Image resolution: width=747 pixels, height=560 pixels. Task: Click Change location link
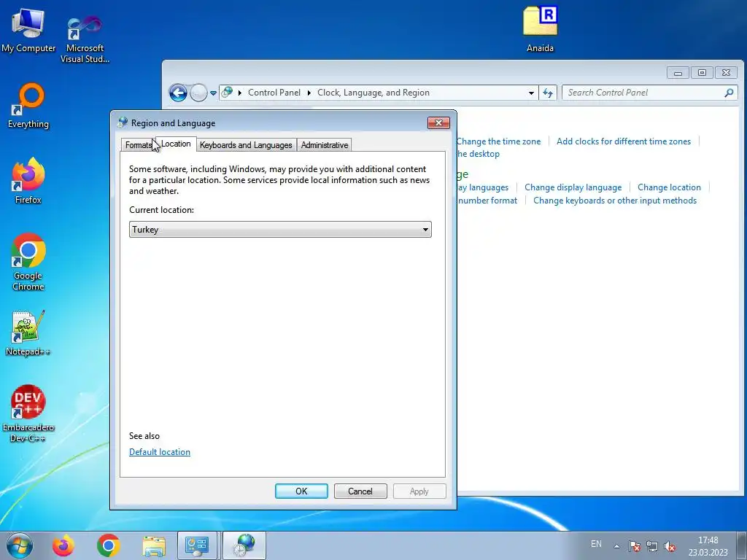coord(670,187)
